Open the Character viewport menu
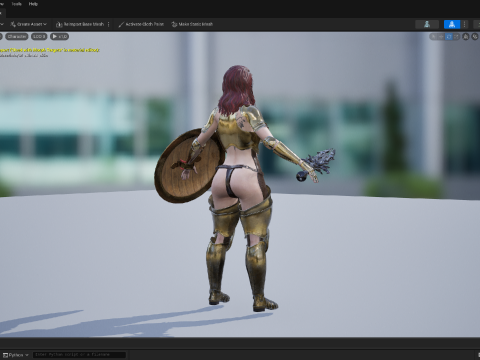This screenshot has width=480, height=360. click(x=17, y=36)
